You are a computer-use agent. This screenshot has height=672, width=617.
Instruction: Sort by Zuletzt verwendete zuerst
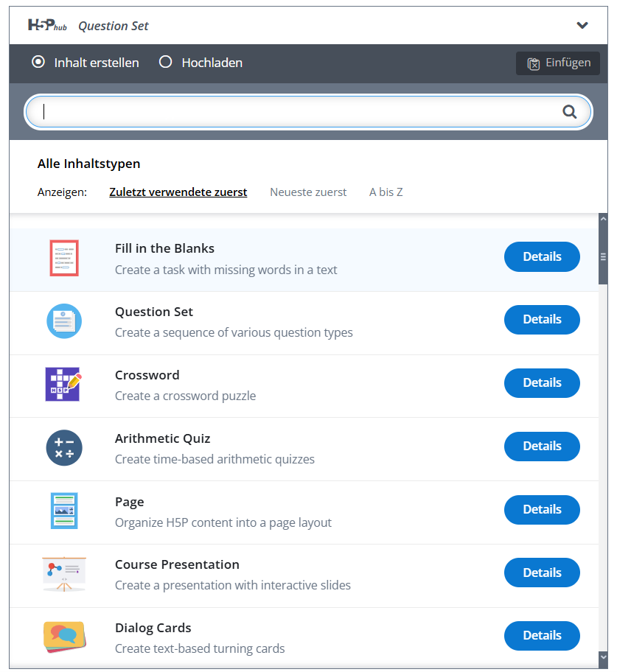178,192
